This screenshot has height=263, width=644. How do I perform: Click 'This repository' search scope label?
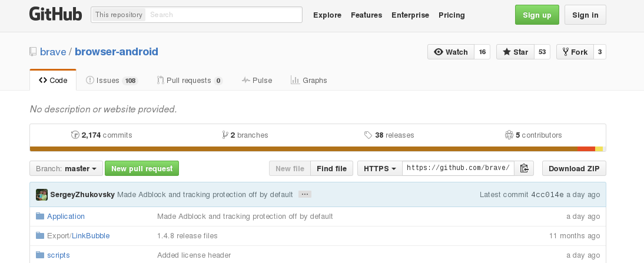119,14
